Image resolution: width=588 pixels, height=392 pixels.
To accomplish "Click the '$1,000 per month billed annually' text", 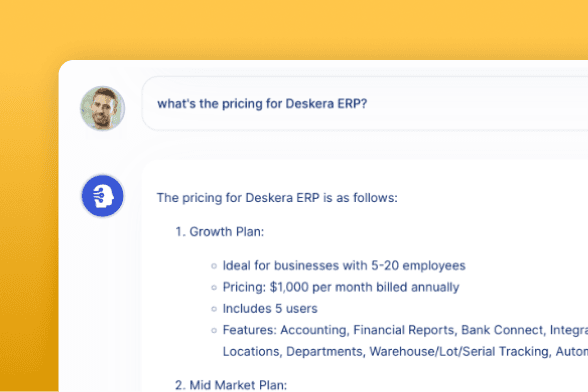I will (364, 287).
